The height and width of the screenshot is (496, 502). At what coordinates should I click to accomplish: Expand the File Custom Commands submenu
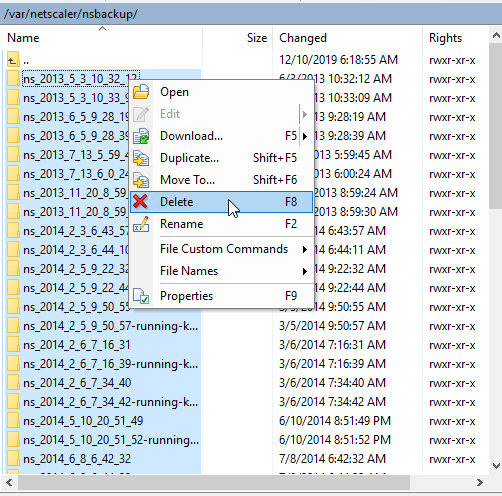[x=221, y=249]
